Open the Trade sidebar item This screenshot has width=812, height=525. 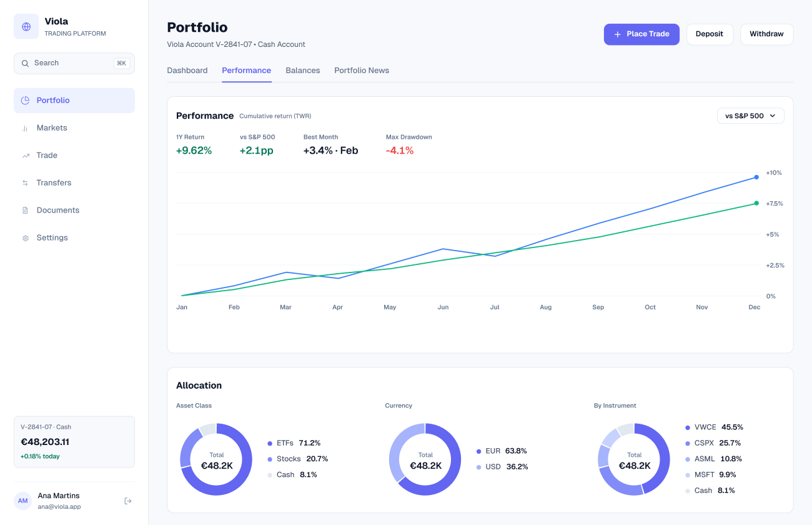(74, 155)
